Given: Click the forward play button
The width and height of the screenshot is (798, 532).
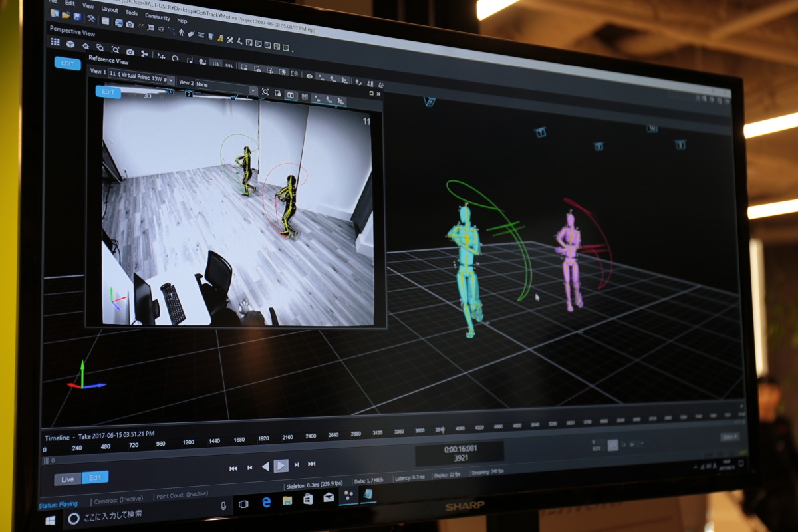Looking at the screenshot, I should pyautogui.click(x=281, y=465).
